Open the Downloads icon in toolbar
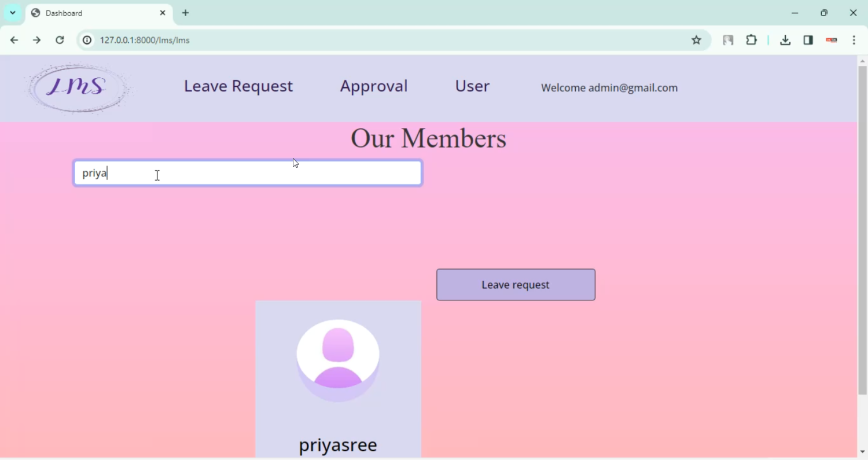The width and height of the screenshot is (868, 460). tap(785, 40)
